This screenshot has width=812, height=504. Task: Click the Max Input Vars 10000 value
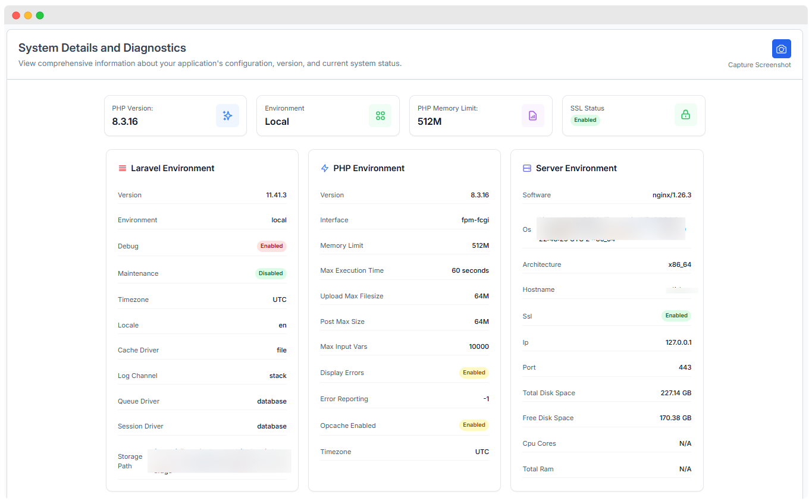(x=479, y=346)
